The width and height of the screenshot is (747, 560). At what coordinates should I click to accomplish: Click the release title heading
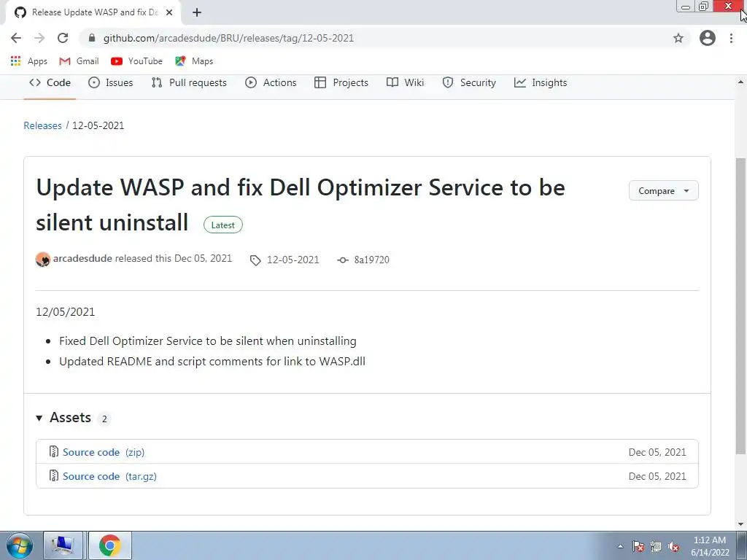[x=301, y=205]
